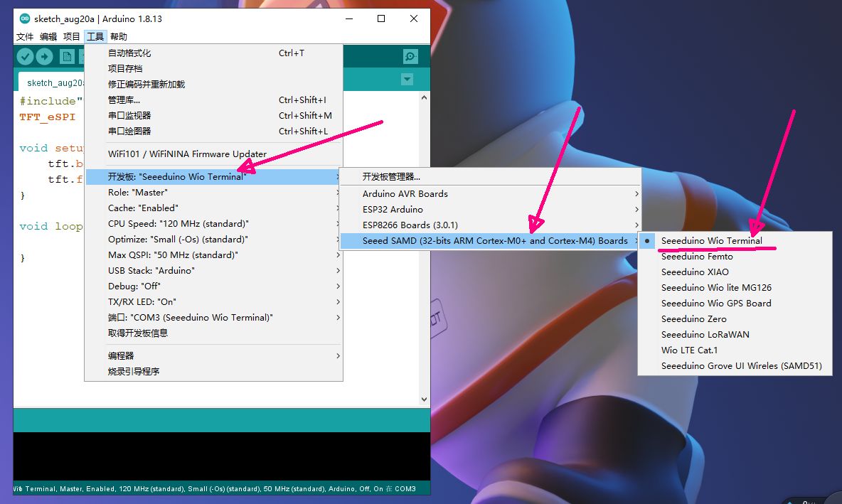This screenshot has height=504, width=842.
Task: Click the Upload arrow toolbar icon
Action: click(x=45, y=56)
